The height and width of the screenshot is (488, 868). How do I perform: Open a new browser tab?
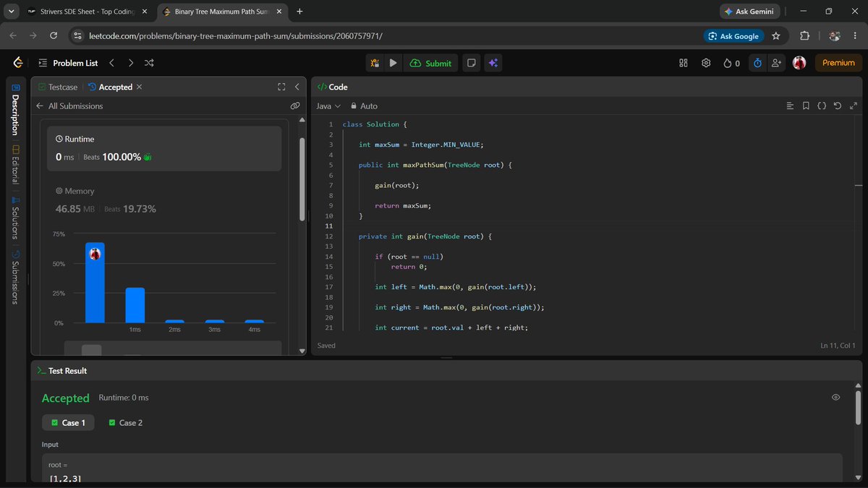299,12
